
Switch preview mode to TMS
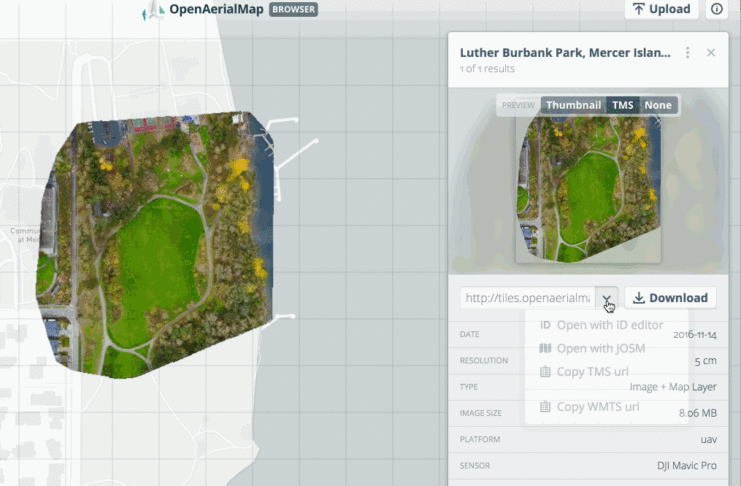tap(622, 105)
